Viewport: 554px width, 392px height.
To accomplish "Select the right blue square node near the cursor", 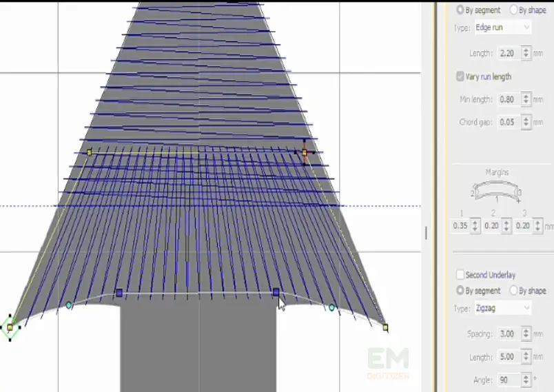I will click(276, 292).
